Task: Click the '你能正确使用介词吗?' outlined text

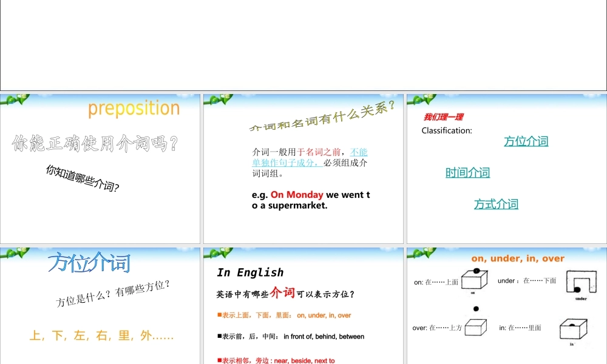Action: [95, 144]
